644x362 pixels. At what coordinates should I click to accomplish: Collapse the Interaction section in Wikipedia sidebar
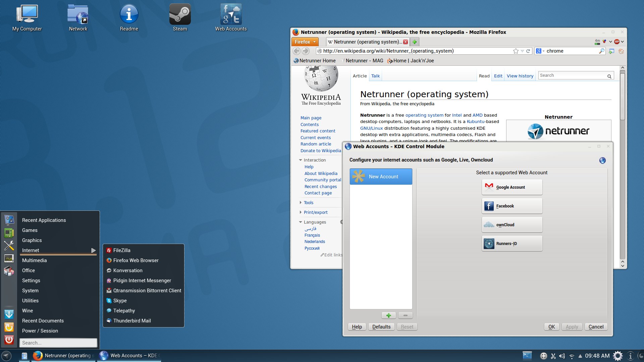click(x=301, y=160)
